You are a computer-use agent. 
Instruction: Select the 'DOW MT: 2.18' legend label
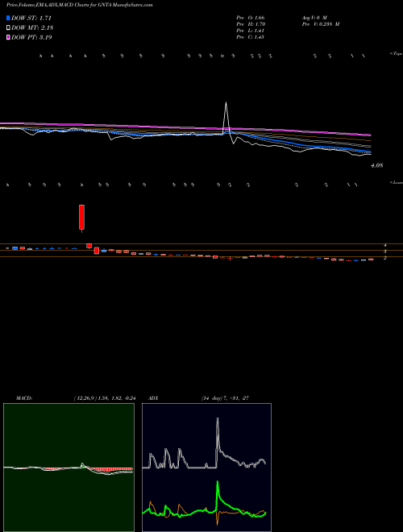pyautogui.click(x=32, y=27)
